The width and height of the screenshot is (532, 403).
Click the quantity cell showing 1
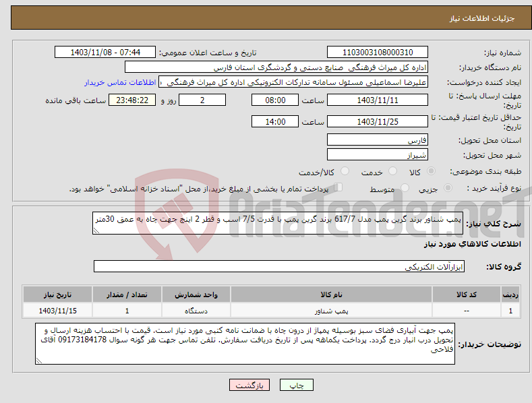127,311
